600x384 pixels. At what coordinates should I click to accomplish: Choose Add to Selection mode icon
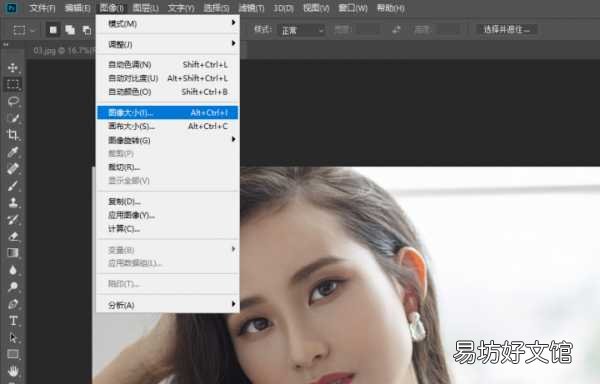[x=70, y=30]
